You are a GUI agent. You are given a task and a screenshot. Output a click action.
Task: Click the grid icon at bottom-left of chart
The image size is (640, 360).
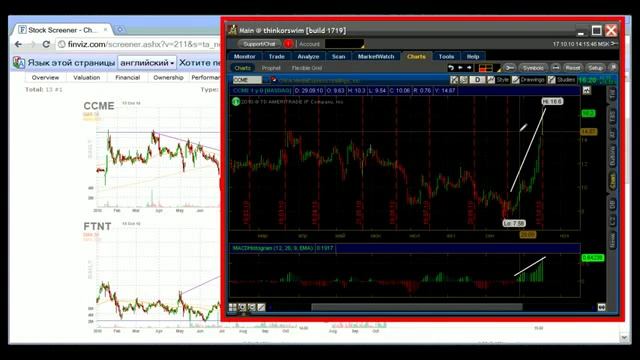pos(233,307)
